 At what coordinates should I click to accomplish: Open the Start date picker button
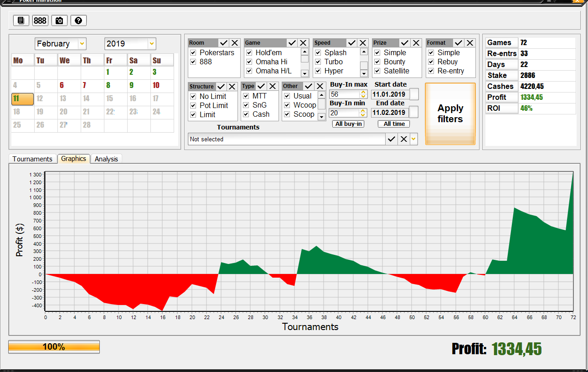click(414, 94)
